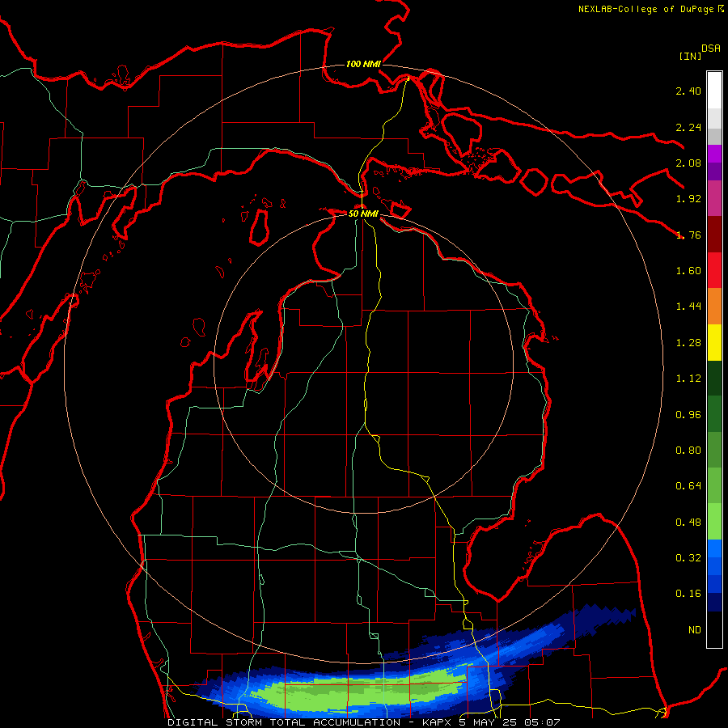Click the NEXLAB-College of DuPage credit text
The width and height of the screenshot is (728, 728).
tap(650, 9)
